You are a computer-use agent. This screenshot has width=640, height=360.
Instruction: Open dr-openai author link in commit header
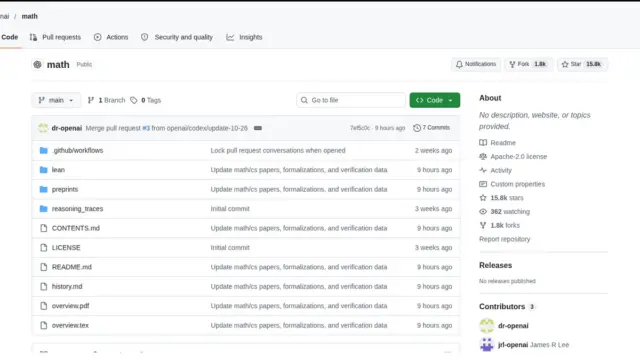click(x=67, y=128)
